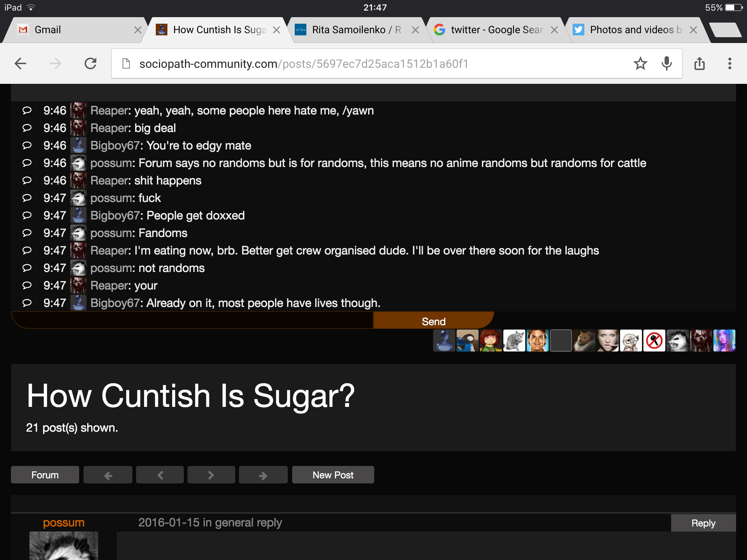Click the "21 post(s) shown." text

(72, 428)
